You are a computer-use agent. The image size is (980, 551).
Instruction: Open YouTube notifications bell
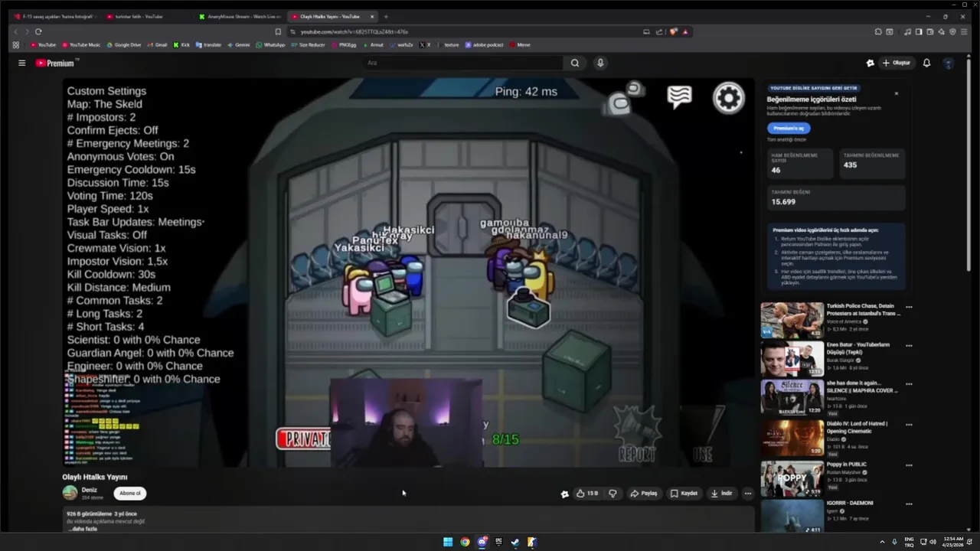tap(926, 63)
